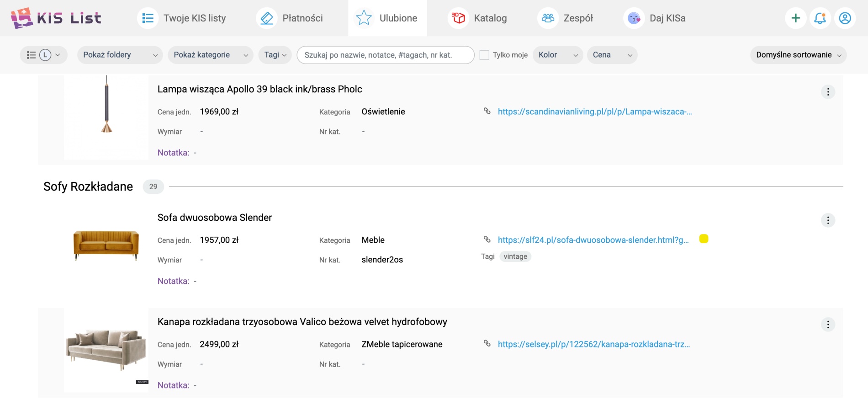This screenshot has height=400, width=868.
Task: Expand the Pokaż foldery dropdown
Action: pos(120,55)
